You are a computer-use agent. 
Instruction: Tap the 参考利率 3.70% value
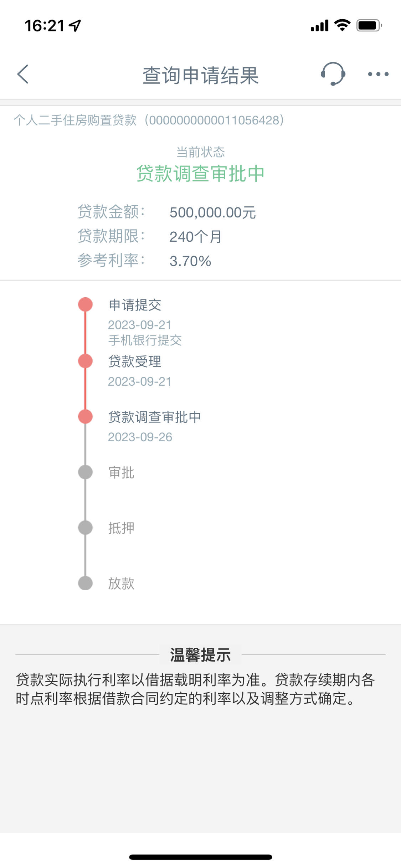pyautogui.click(x=190, y=261)
